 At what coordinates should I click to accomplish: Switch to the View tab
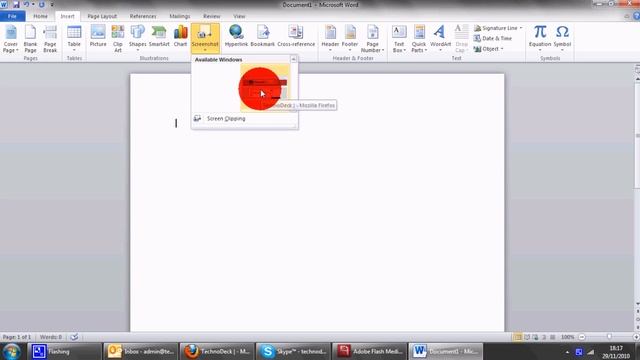(x=239, y=16)
